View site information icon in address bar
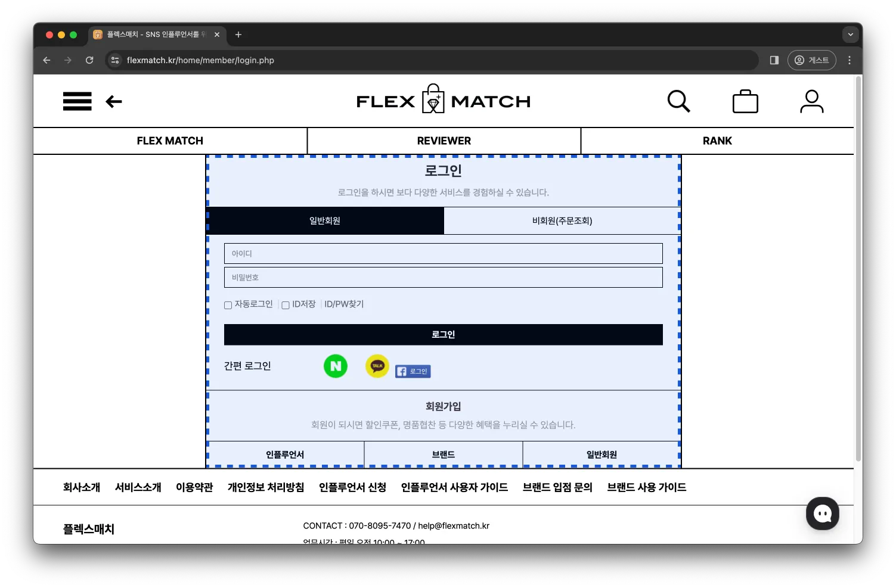Viewport: 896px width, 588px height. 115,60
